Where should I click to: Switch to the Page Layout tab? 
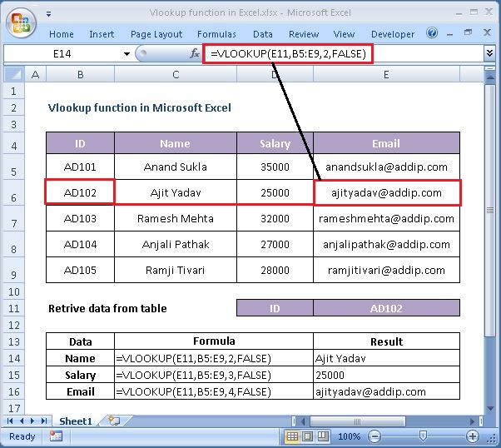tap(156, 34)
